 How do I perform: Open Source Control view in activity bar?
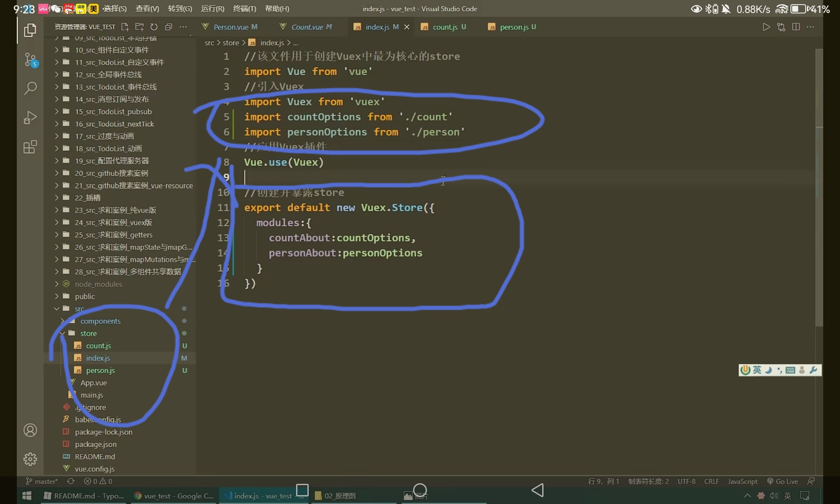[30, 60]
